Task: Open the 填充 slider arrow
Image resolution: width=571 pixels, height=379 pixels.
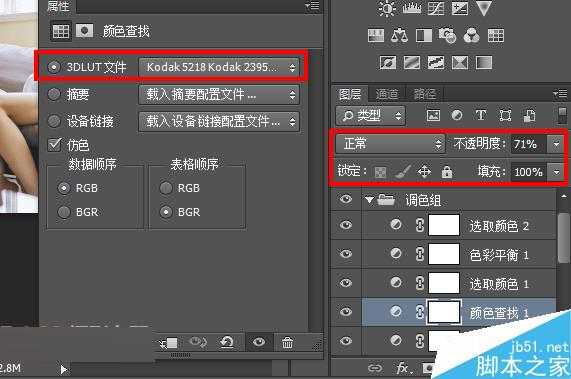Action: coord(556,172)
